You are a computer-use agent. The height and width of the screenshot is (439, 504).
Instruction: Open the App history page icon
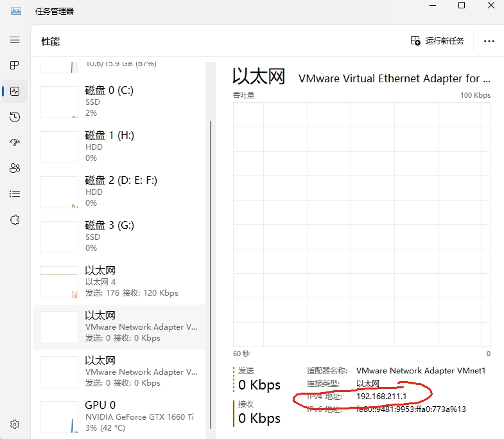[x=15, y=117]
